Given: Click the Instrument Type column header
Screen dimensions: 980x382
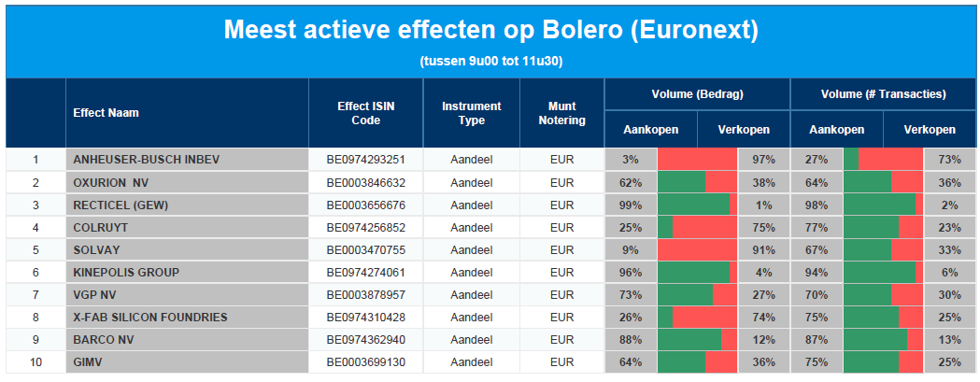Looking at the screenshot, I should [x=471, y=113].
